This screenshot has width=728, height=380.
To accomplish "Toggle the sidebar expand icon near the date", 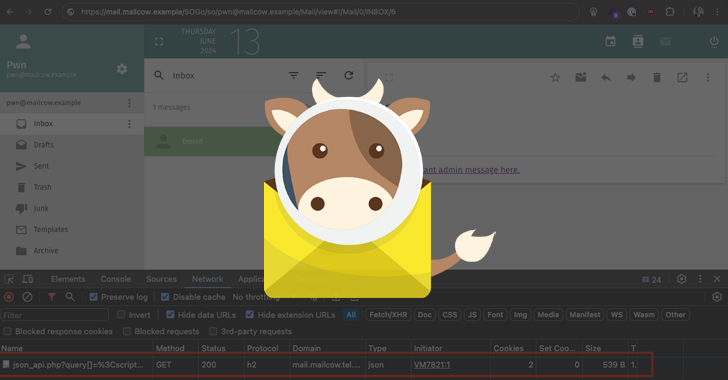I will [x=159, y=42].
